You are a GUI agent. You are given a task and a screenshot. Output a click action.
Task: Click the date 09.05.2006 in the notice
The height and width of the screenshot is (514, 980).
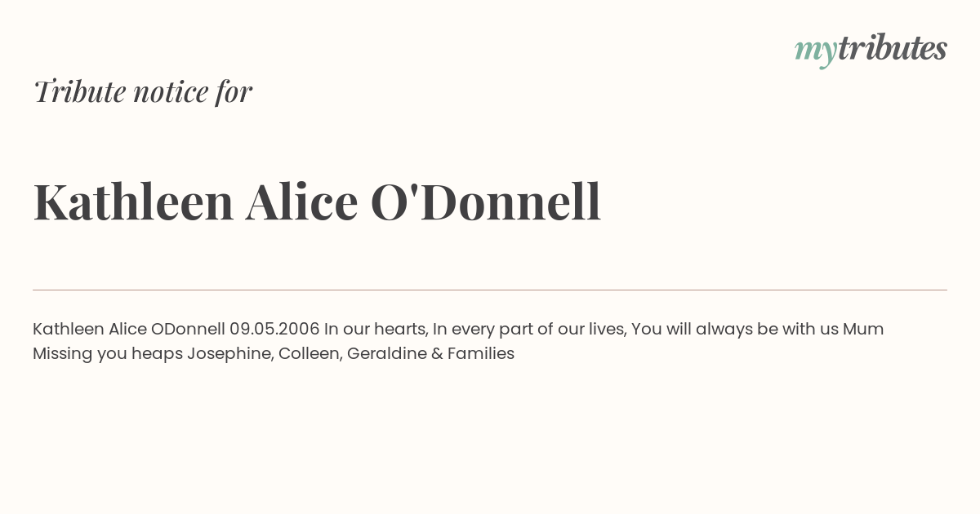point(274,329)
